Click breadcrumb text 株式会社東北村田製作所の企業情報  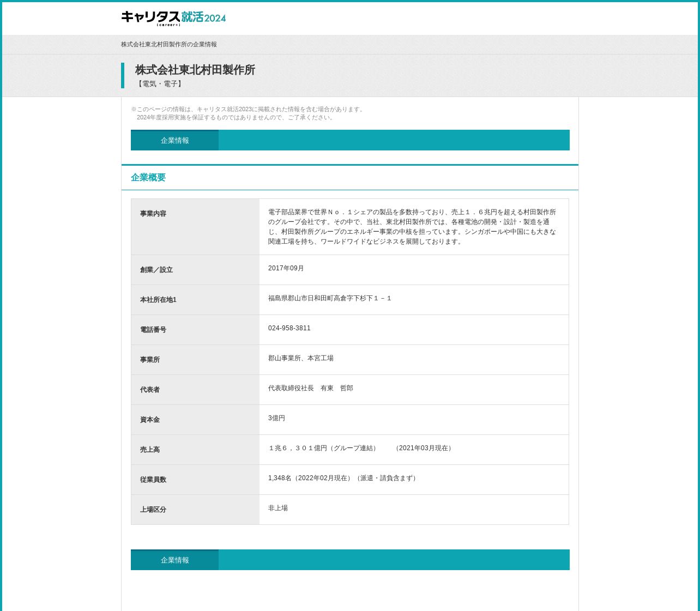click(169, 44)
